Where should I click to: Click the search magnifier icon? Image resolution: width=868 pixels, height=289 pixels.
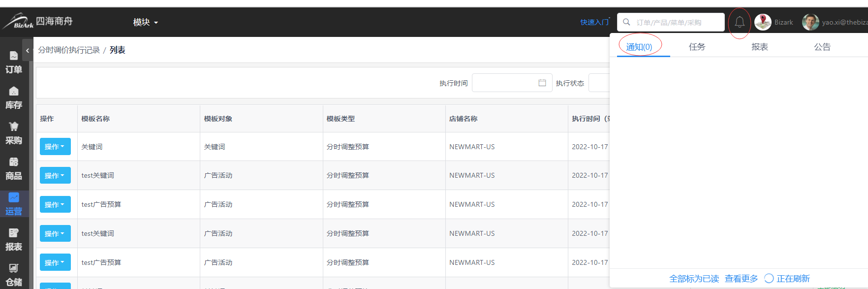(626, 22)
